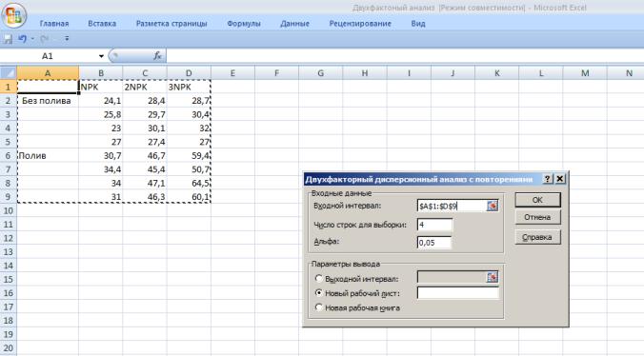Click the Insert Function fx icon
Viewport: 644px width, 356px height.
pyautogui.click(x=157, y=56)
